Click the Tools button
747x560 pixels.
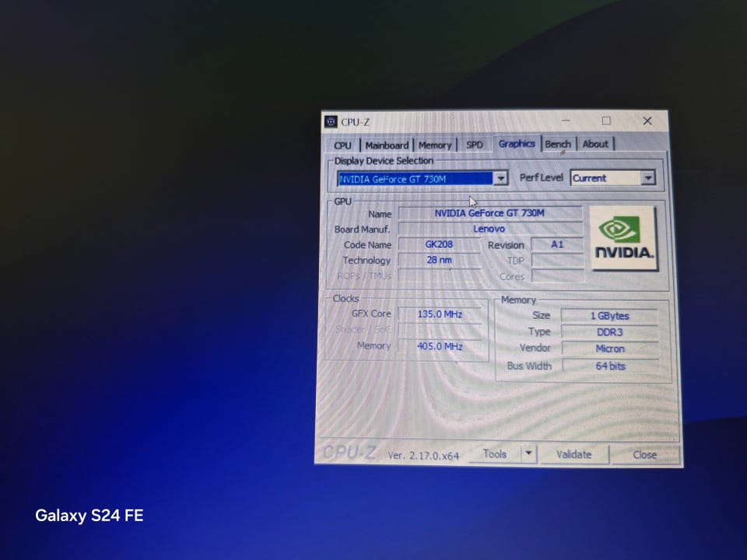pyautogui.click(x=495, y=454)
